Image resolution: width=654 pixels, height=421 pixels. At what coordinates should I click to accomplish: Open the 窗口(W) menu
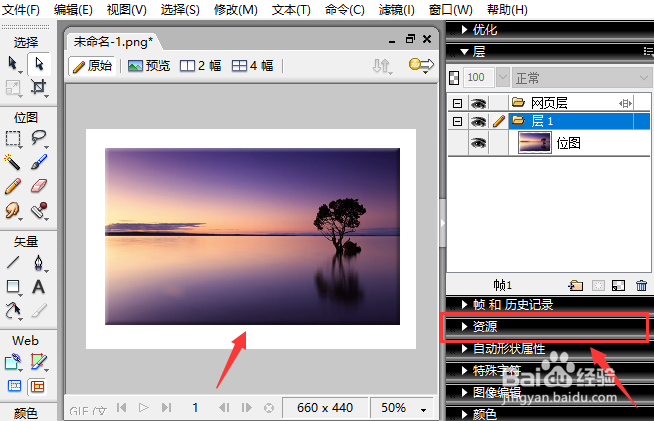450,10
